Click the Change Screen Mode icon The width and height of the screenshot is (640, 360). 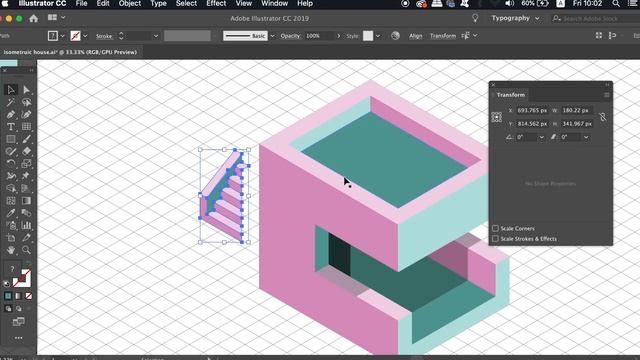coord(18,322)
